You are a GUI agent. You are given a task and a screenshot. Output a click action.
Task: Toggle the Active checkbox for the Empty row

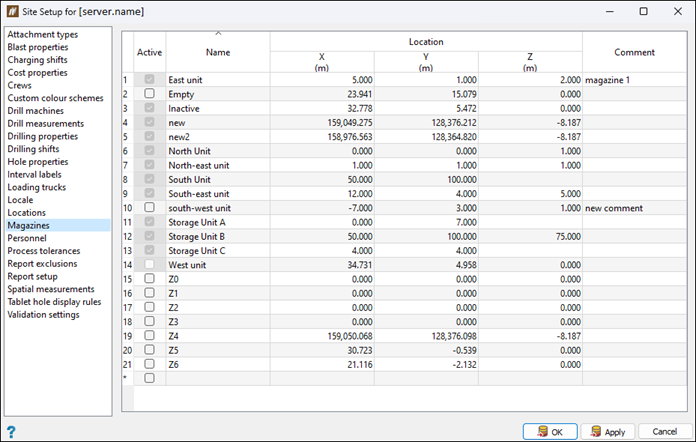[x=149, y=93]
